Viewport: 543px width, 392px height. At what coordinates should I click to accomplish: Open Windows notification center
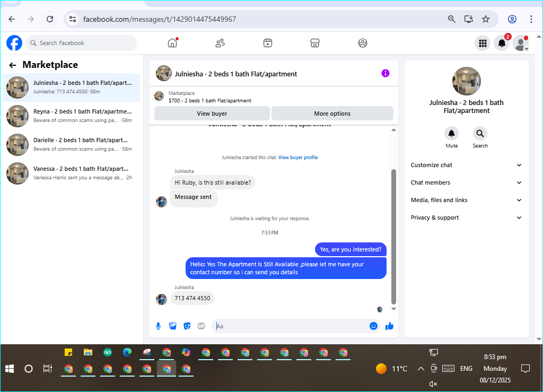point(526,369)
